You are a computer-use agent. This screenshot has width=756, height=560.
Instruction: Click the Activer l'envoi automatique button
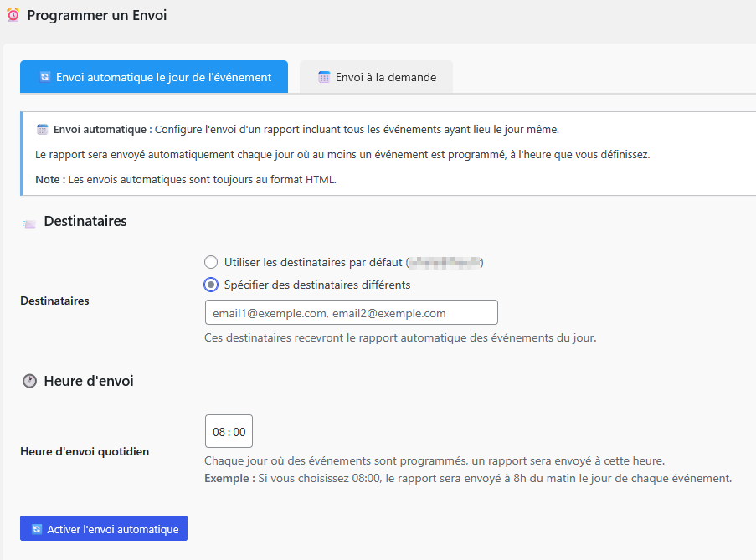[x=104, y=529]
